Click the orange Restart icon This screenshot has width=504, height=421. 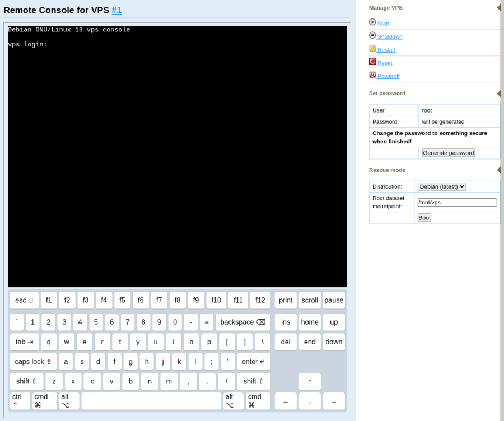tap(372, 49)
